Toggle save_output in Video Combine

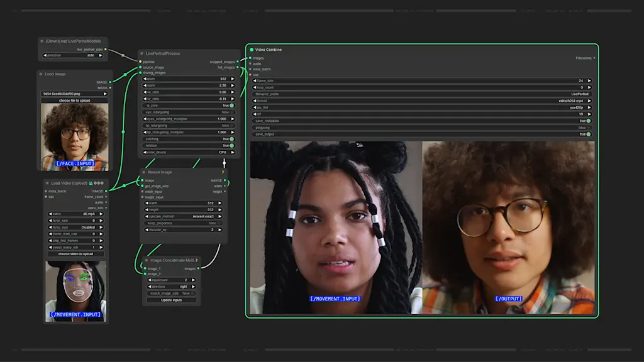[422, 134]
